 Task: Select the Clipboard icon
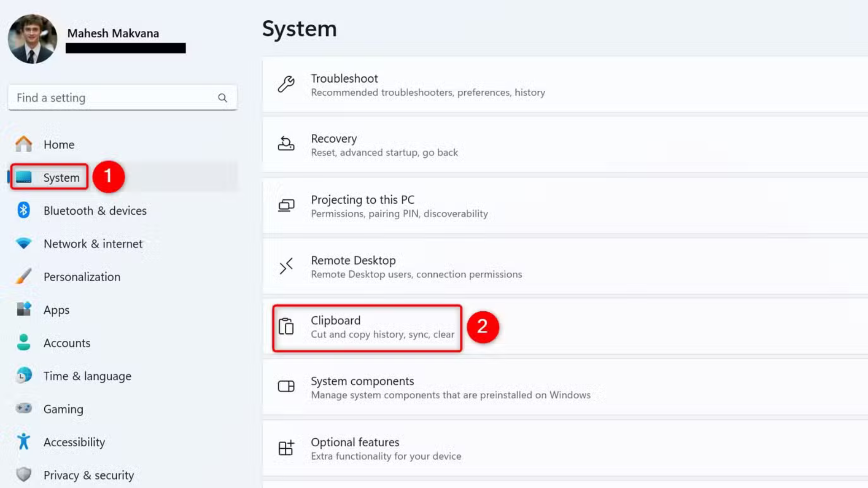coord(286,326)
